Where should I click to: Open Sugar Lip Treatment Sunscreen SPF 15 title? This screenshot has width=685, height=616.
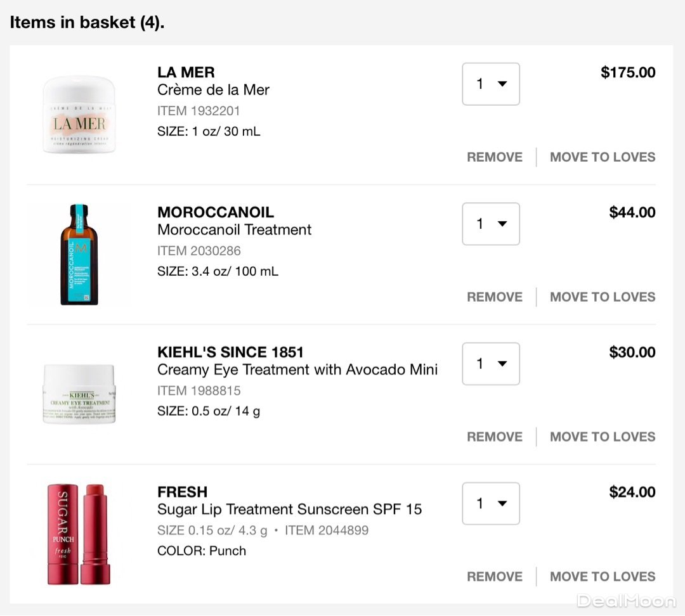coord(289,510)
